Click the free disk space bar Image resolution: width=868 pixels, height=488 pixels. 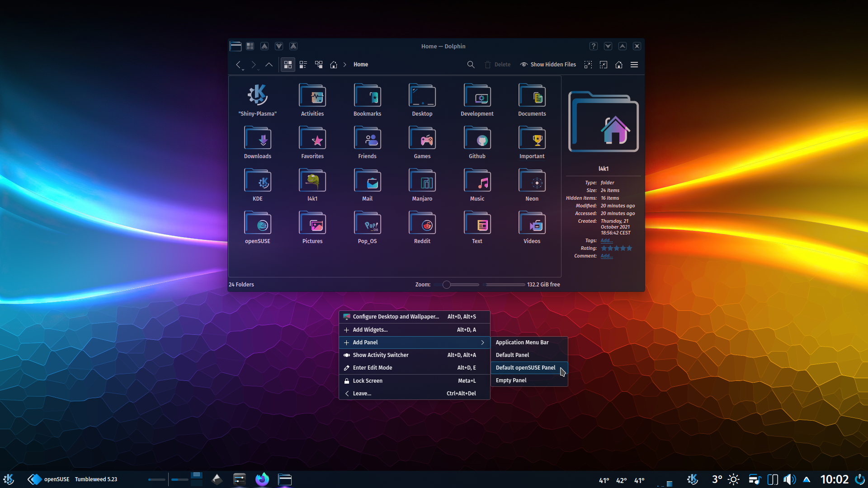504,285
